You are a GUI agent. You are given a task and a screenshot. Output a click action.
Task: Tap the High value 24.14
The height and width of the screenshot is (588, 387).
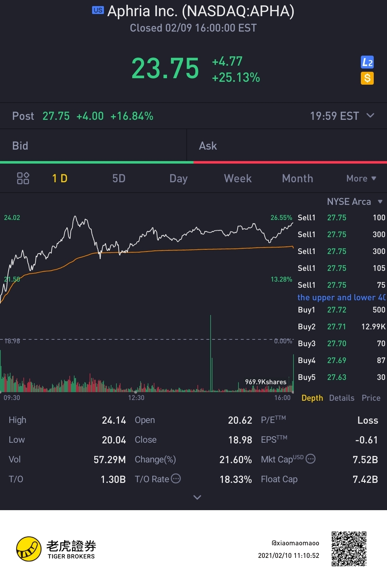tap(114, 420)
